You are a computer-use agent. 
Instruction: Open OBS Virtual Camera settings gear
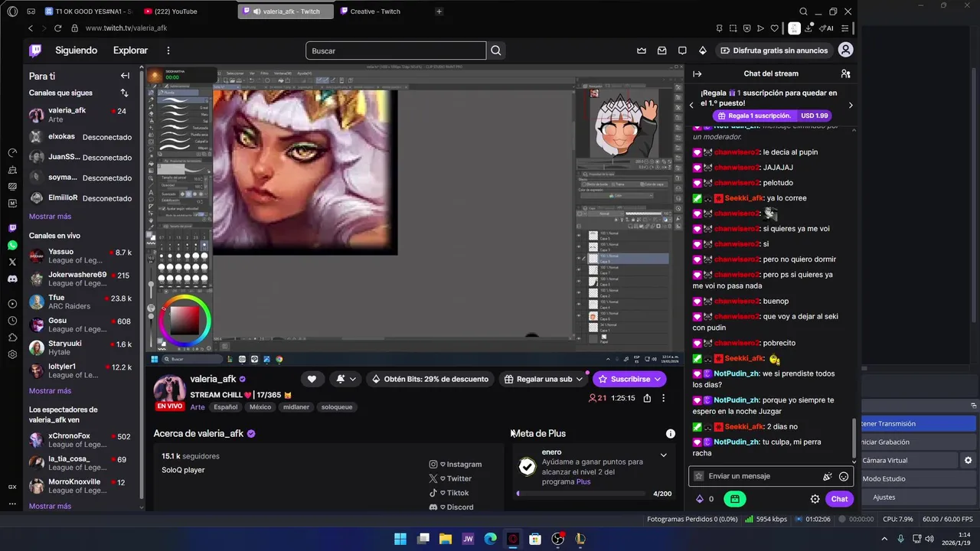click(x=968, y=460)
